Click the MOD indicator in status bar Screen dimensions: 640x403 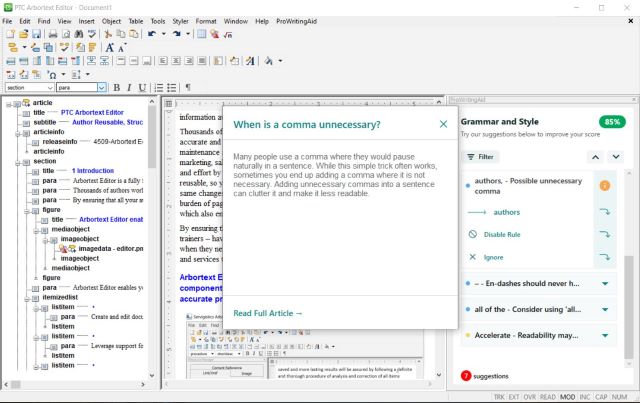pos(567,397)
